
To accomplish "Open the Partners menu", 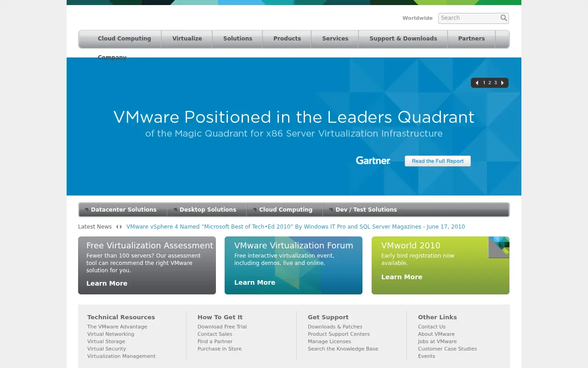I will point(471,39).
